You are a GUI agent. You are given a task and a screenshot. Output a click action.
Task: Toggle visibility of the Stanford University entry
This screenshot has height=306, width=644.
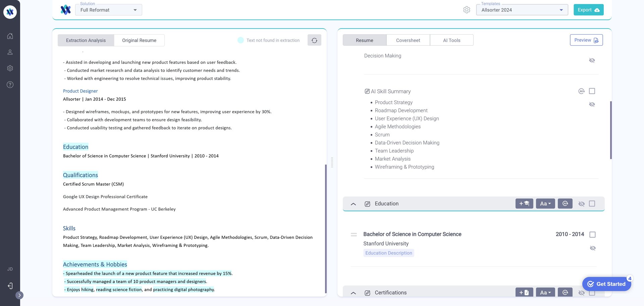click(x=593, y=248)
